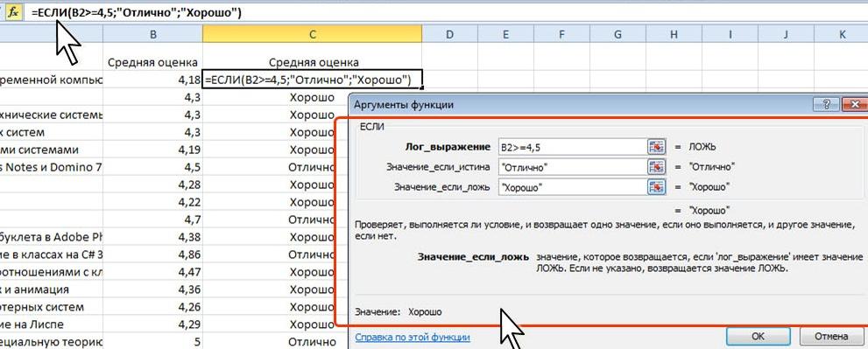Click the Отмена button

[831, 336]
